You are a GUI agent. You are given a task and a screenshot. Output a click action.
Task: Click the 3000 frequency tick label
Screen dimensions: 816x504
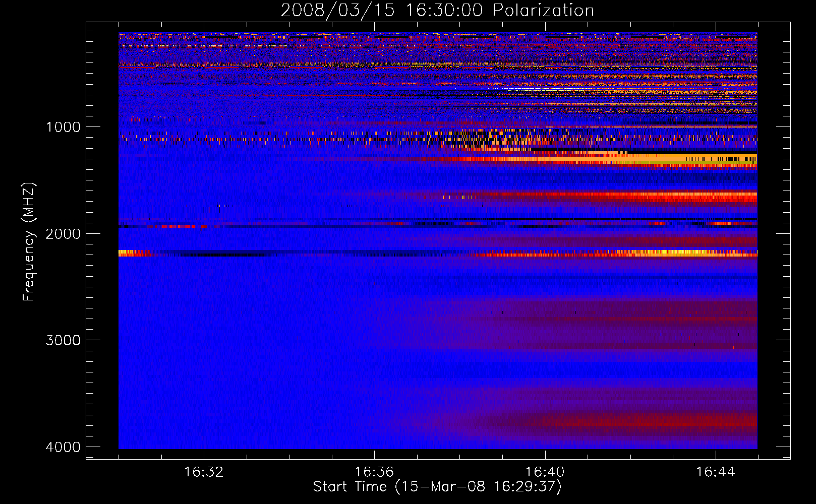pos(63,340)
